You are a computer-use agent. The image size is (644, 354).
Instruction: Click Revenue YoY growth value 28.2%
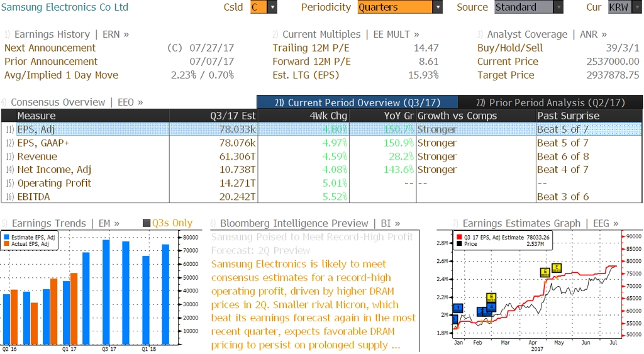[x=401, y=157]
